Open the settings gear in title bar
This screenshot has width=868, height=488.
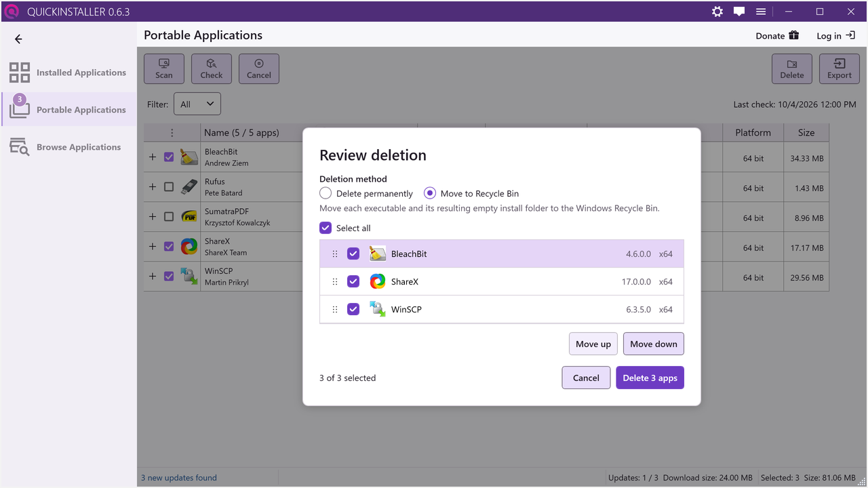717,12
